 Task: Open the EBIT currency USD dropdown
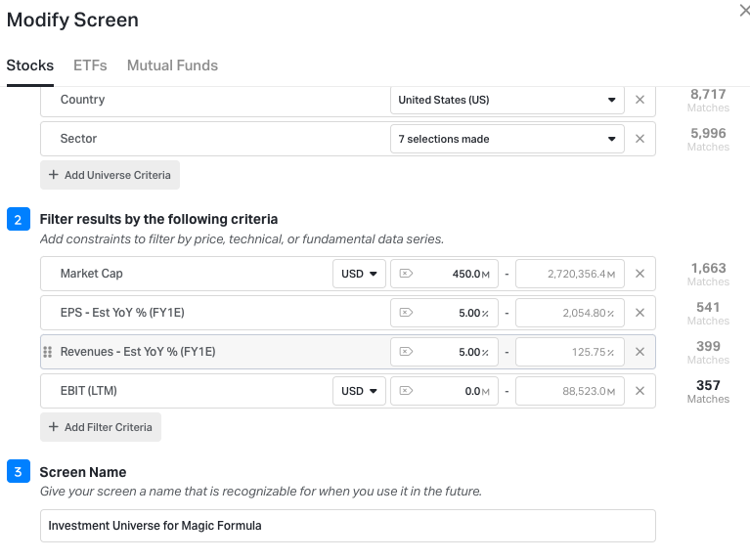[x=359, y=391]
